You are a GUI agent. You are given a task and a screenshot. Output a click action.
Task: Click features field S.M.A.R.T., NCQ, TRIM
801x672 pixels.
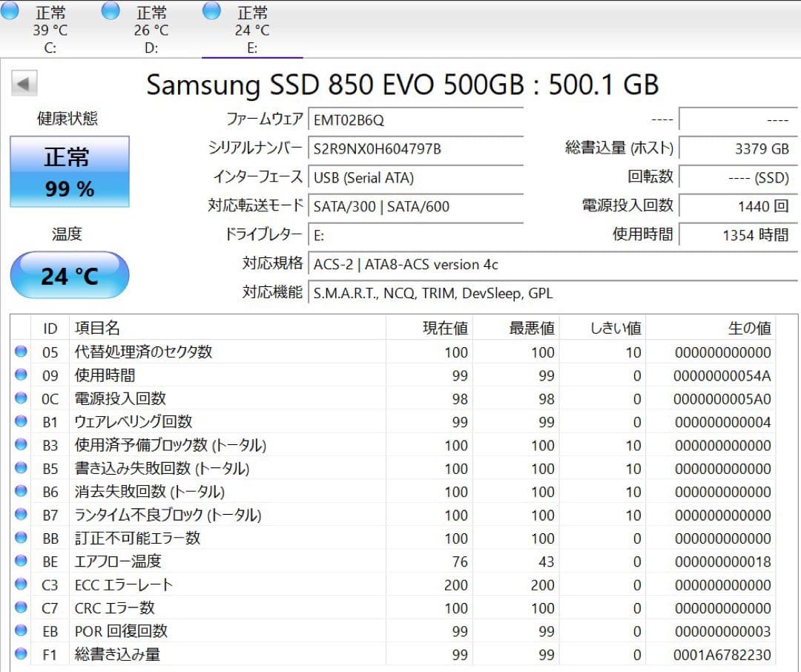[x=553, y=293]
